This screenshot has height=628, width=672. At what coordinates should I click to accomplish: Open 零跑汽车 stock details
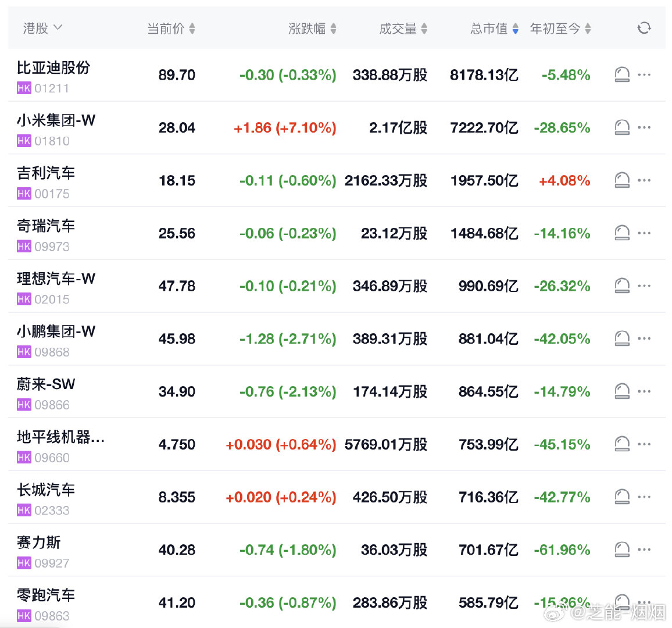click(46, 595)
